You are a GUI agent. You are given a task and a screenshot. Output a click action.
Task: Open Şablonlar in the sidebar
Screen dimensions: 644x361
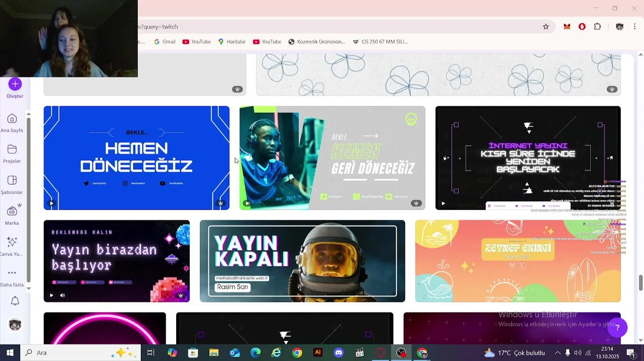(12, 185)
